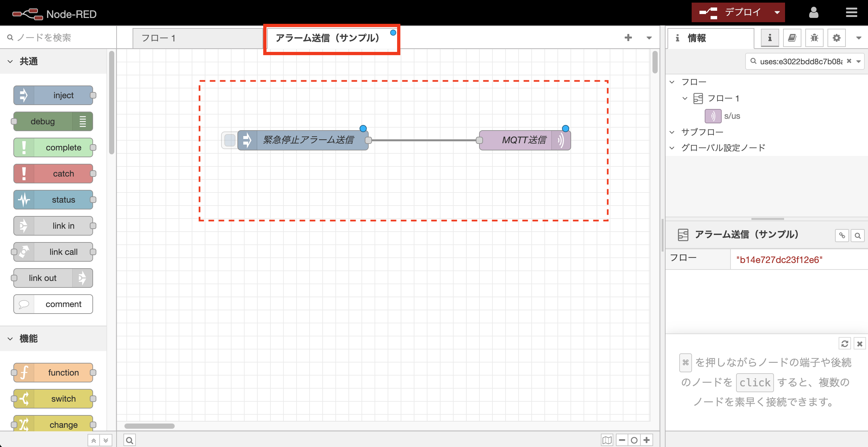Click the search icon beside アラーム送信（サンプル）
This screenshot has width=868, height=447.
coord(858,235)
